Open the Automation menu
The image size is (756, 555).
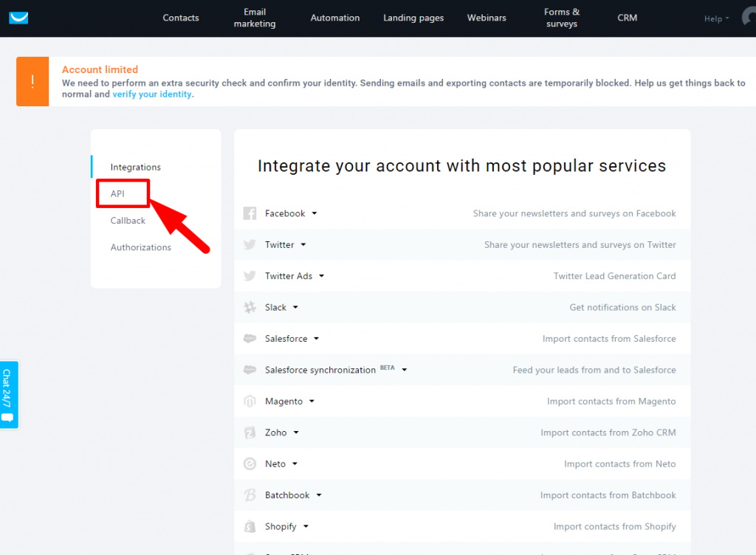335,18
